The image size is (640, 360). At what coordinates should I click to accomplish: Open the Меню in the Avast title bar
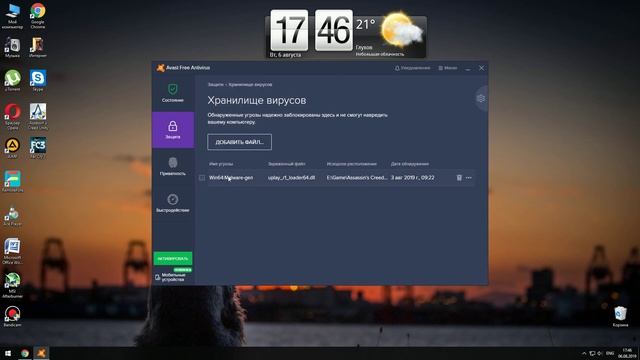click(x=448, y=68)
